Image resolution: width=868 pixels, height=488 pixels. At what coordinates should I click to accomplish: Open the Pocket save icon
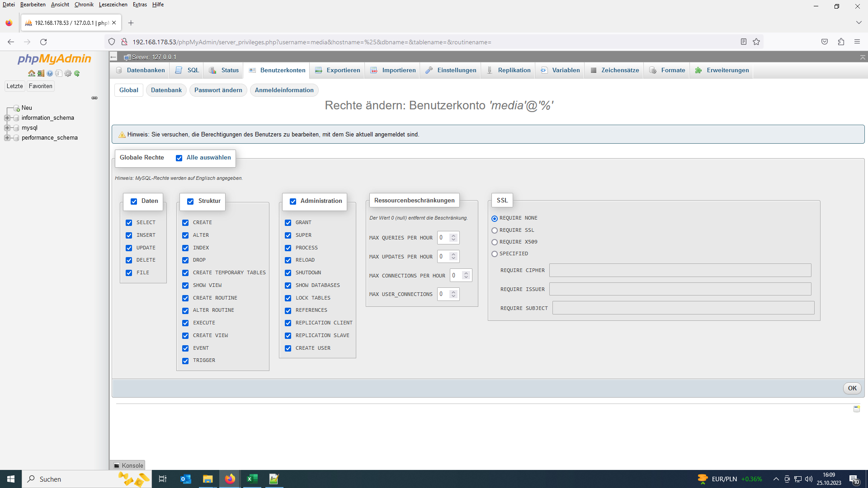825,42
